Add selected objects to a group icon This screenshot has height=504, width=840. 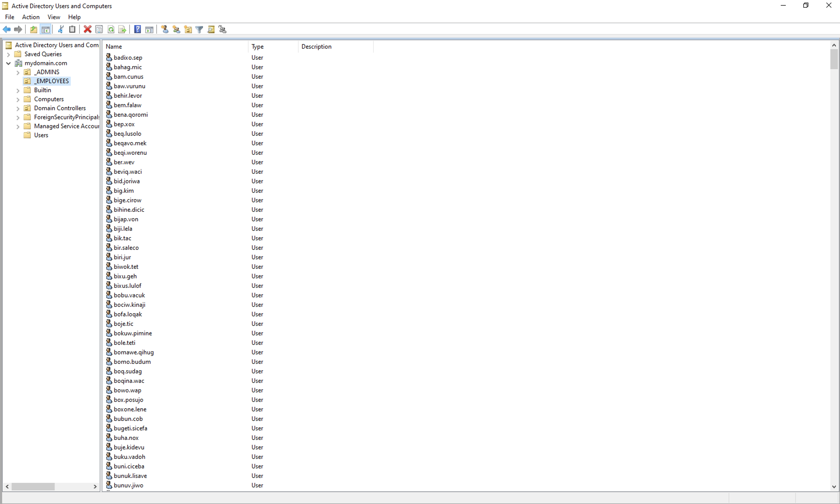click(x=223, y=30)
